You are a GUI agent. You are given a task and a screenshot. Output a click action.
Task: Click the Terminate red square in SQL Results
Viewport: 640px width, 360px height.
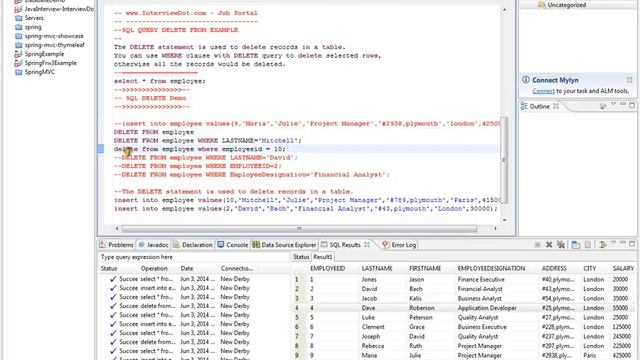point(538,244)
